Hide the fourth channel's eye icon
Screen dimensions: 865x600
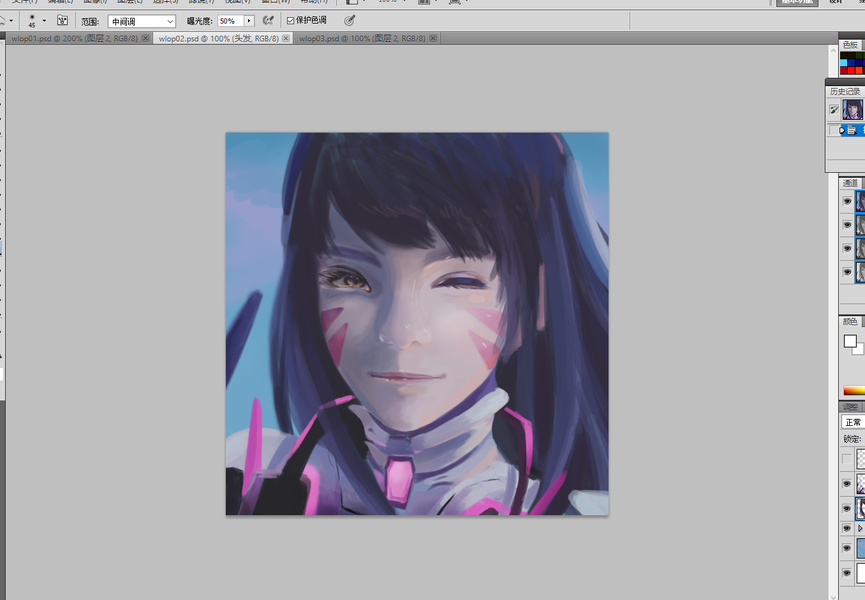(x=847, y=272)
